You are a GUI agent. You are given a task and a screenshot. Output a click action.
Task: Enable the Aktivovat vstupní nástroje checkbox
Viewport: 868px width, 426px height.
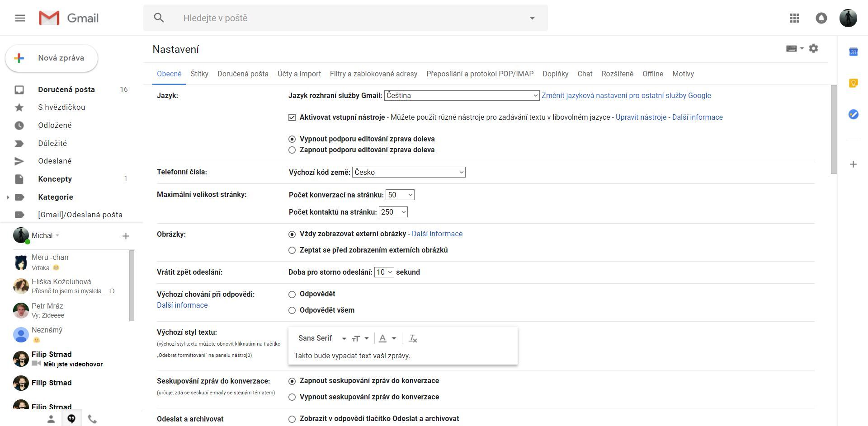292,117
